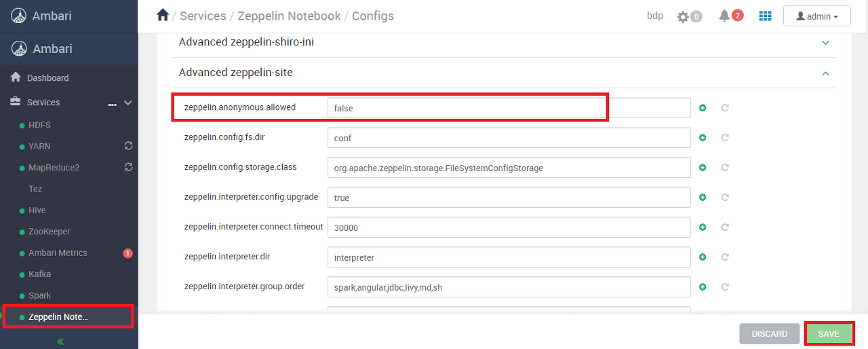Image resolution: width=868 pixels, height=349 pixels.
Task: Select YARN service
Action: [39, 146]
